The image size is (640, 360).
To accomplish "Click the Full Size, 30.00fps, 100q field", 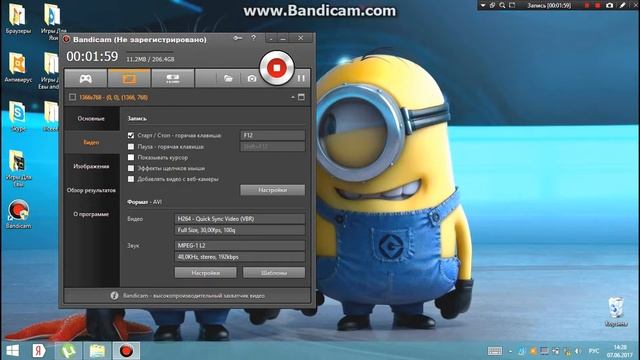I will (x=240, y=230).
